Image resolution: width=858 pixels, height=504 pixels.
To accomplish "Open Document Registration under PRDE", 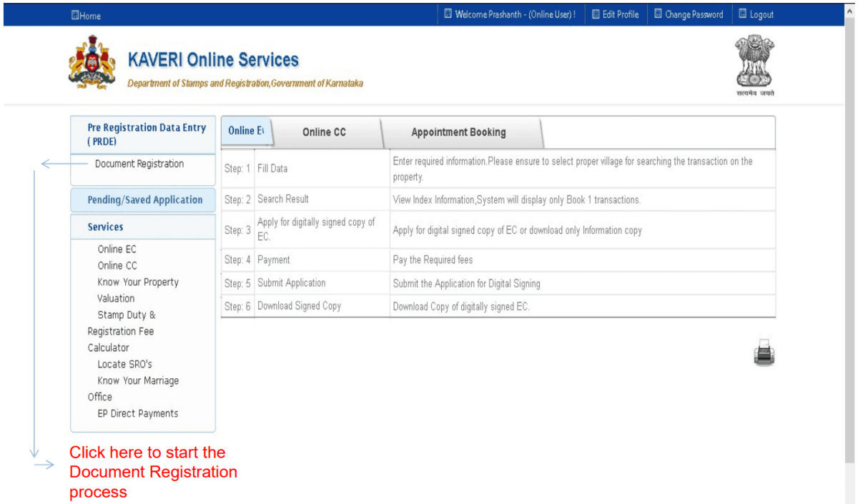I will (138, 164).
